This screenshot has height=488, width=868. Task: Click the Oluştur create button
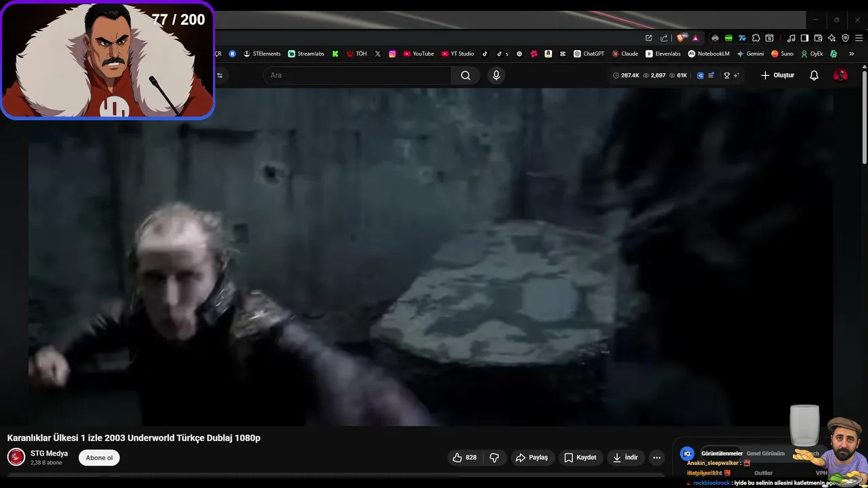777,75
